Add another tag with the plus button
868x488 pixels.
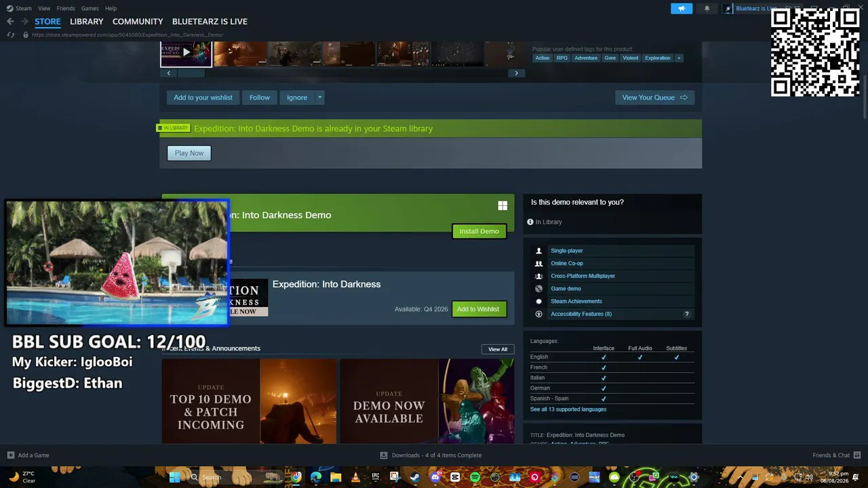[x=678, y=58]
